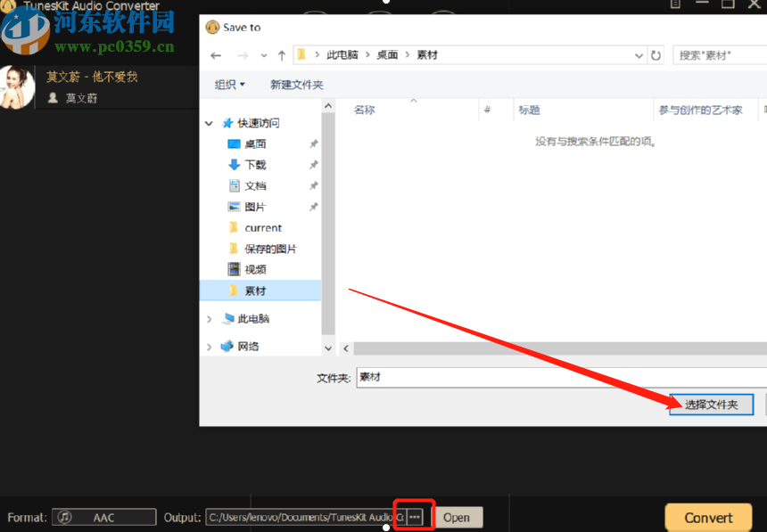Viewport: 767px width, 532px height.
Task: Collapse the 快速访问 tree section
Action: coord(209,122)
